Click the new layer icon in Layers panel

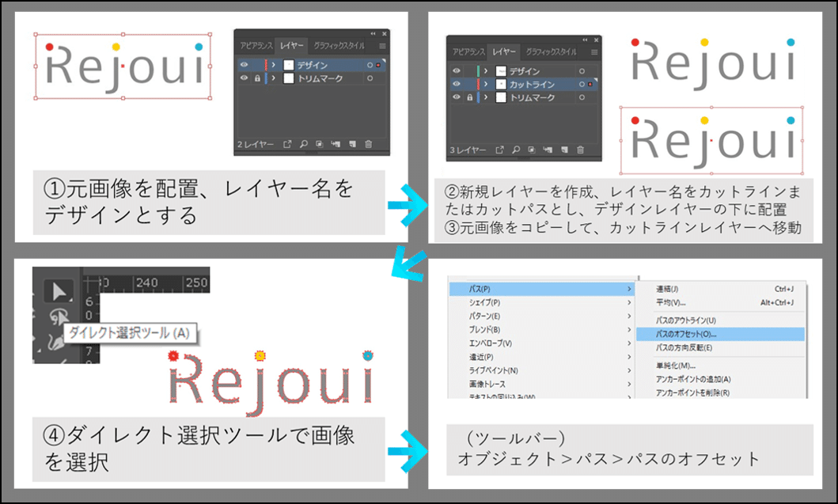pyautogui.click(x=565, y=150)
